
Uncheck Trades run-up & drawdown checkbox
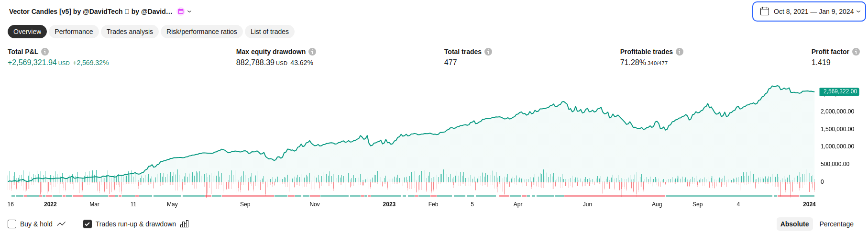tap(88, 224)
